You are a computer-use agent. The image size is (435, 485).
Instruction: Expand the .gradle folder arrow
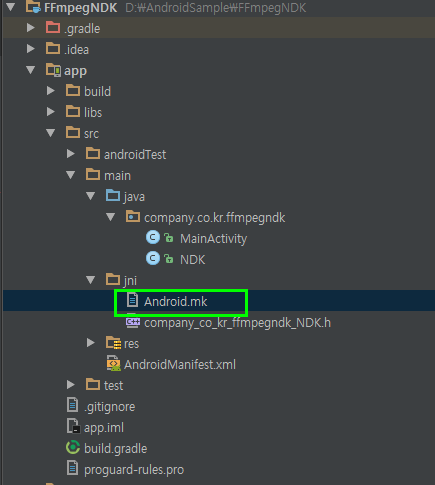tap(31, 28)
